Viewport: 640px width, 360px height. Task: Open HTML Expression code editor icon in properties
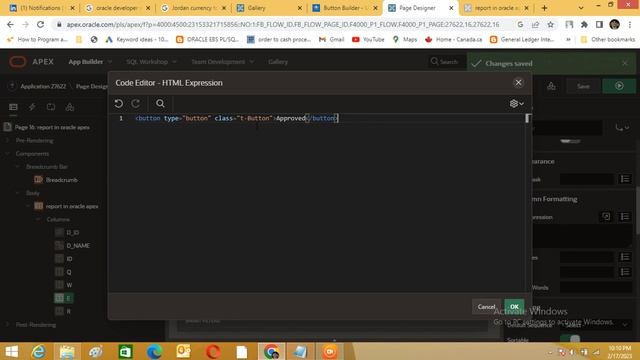pos(606,216)
